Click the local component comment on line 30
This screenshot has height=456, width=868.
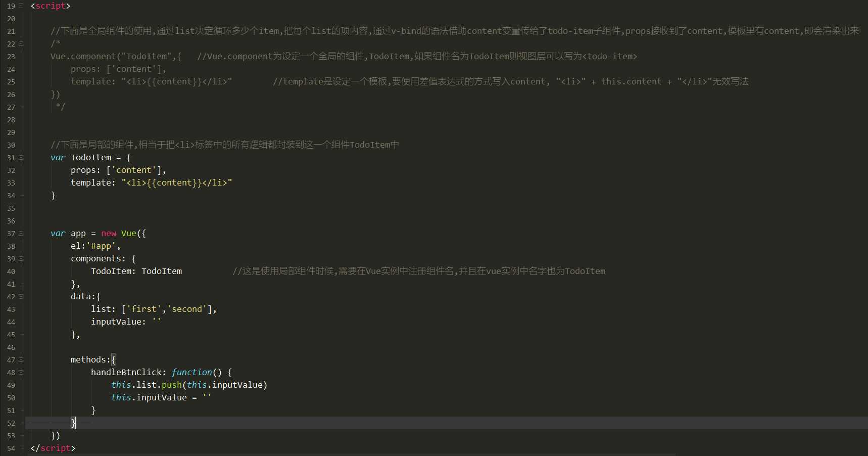coord(225,145)
